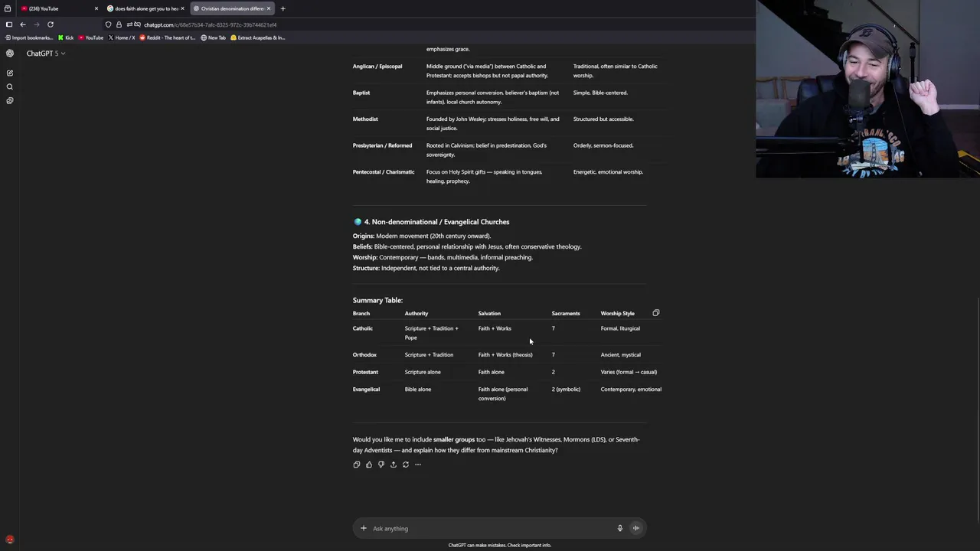
Task: Click the 'Summary Table:' heading
Action: click(x=377, y=300)
